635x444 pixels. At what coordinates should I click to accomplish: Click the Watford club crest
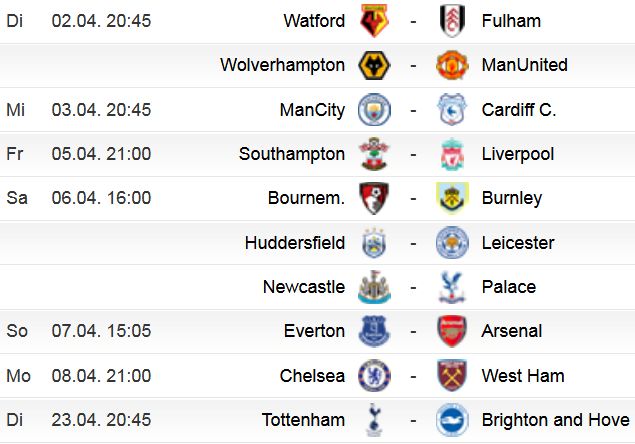tap(374, 21)
